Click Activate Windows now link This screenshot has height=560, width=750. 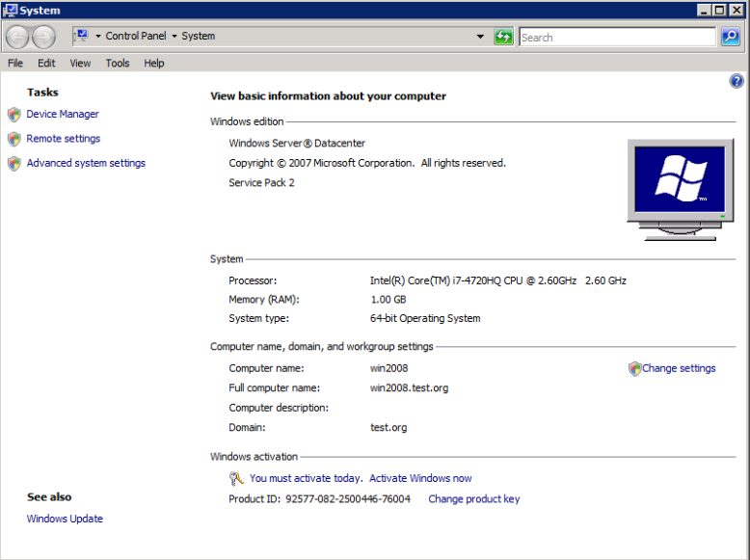[420, 478]
